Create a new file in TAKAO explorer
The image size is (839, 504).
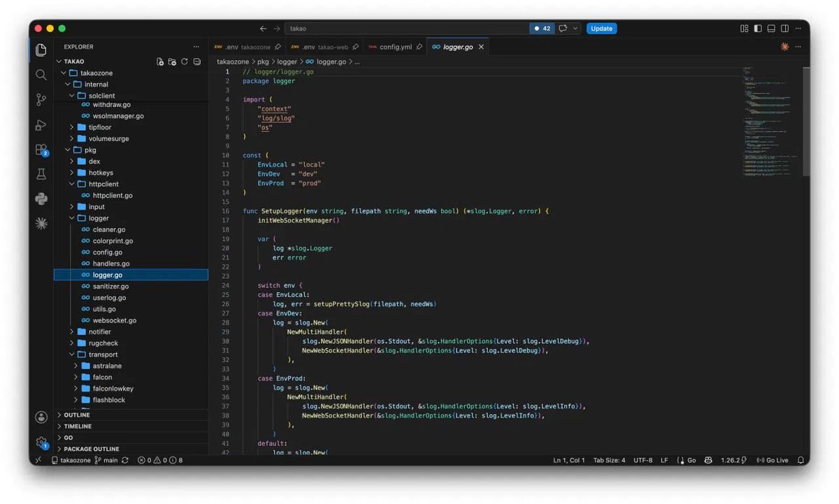coord(160,62)
